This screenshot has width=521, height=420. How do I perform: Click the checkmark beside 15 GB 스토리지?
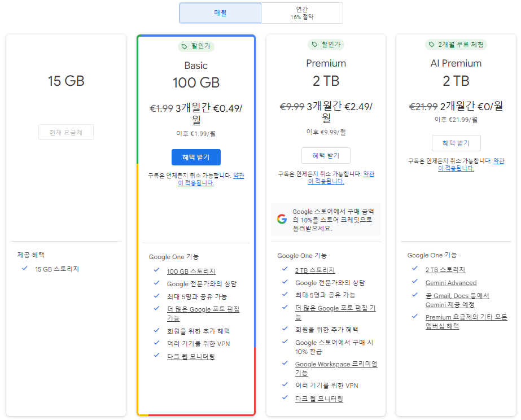25,268
